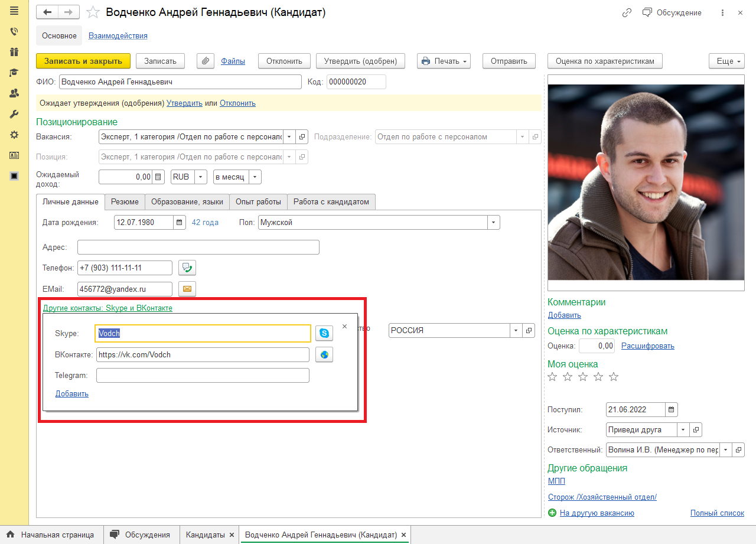756x544 pixels.
Task: Open calculator for Ожидаемый доход field
Action: click(158, 177)
